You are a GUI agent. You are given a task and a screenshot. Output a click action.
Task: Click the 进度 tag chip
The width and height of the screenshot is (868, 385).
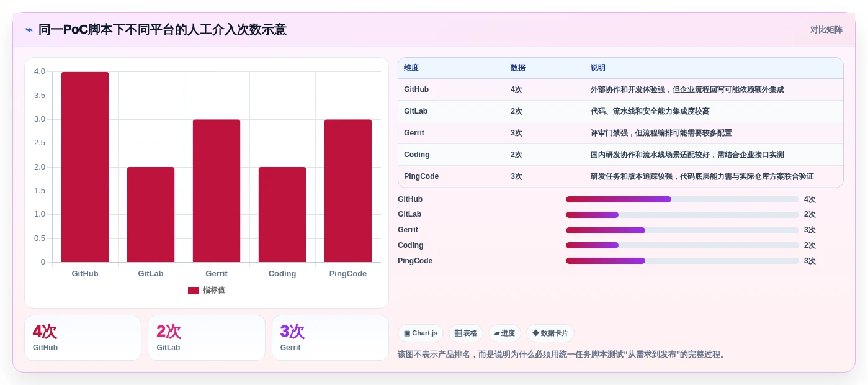(x=504, y=333)
